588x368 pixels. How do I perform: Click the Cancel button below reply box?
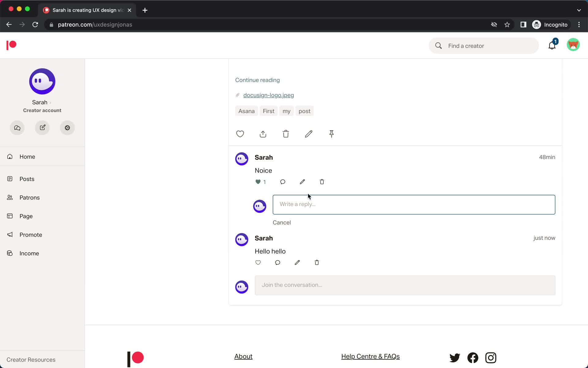(x=281, y=222)
